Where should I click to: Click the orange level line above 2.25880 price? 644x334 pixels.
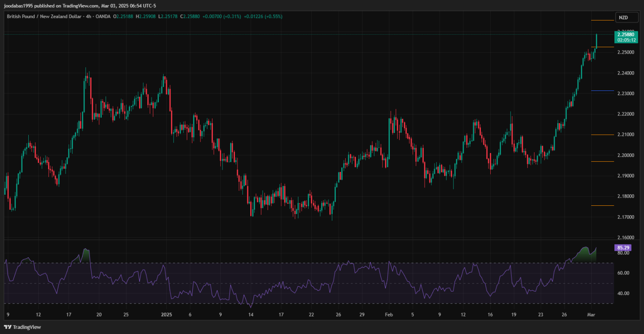602,20
